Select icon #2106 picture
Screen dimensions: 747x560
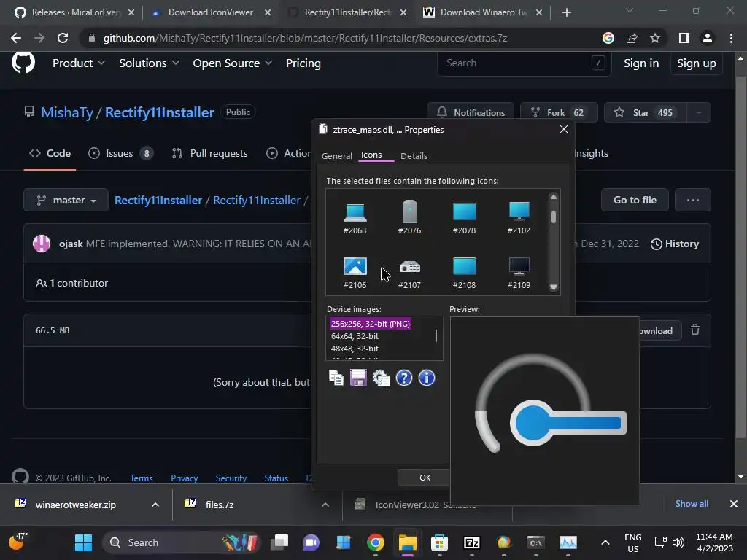(x=355, y=273)
